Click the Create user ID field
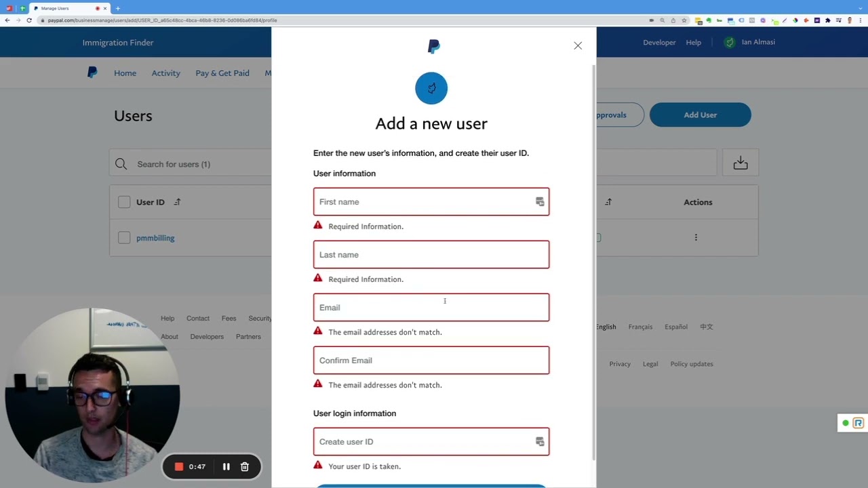Image resolution: width=868 pixels, height=488 pixels. [x=431, y=442]
